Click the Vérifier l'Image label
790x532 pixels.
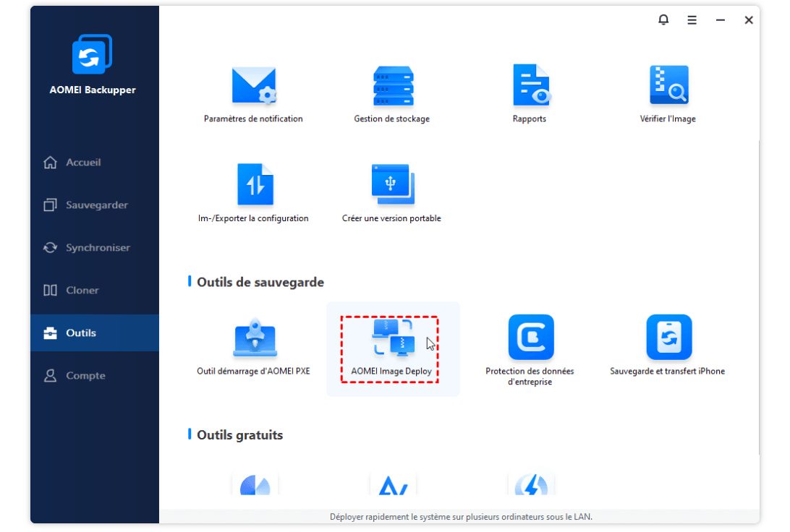coord(668,119)
